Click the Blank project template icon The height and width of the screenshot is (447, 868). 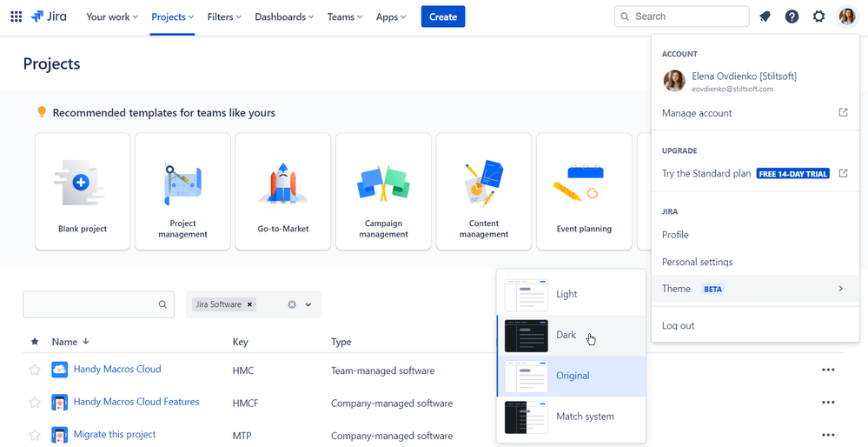[80, 183]
